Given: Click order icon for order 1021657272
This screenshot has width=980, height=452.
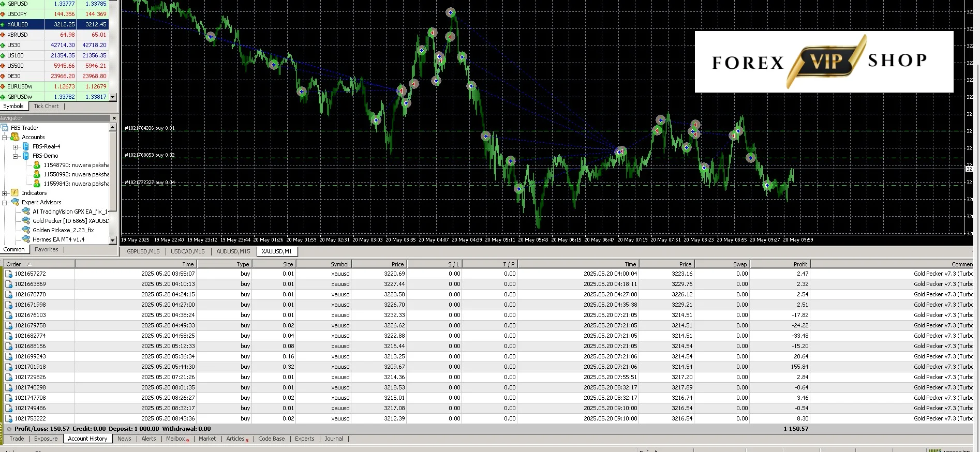Looking at the screenshot, I should (x=9, y=274).
